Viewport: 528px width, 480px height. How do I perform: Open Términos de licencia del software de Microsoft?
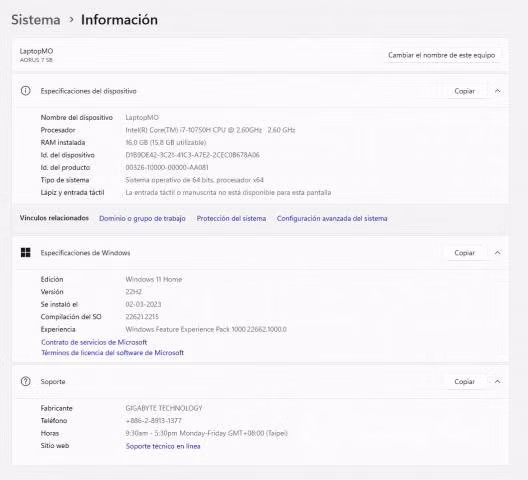(112, 353)
